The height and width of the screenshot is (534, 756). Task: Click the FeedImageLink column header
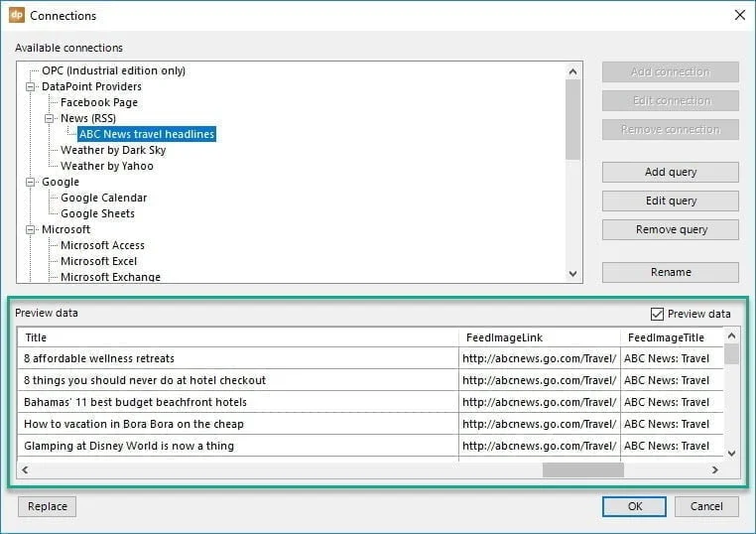tap(540, 337)
